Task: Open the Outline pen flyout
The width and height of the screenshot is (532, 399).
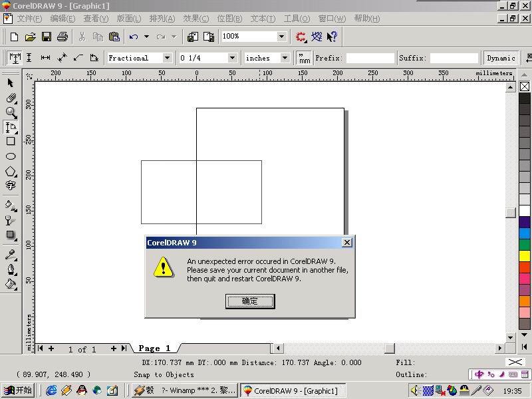Action: tap(11, 269)
